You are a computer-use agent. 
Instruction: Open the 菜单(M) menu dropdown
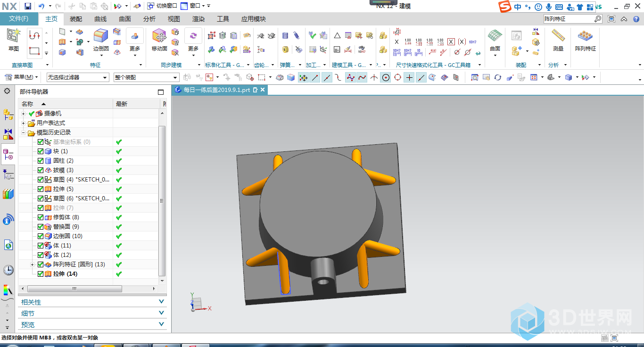pos(22,77)
